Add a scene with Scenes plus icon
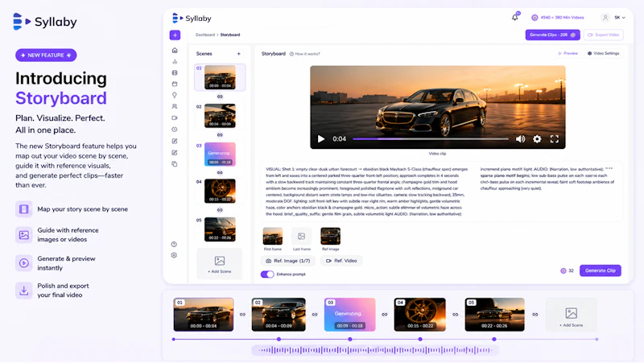Screen dimensions: 644x363 [x=238, y=54]
